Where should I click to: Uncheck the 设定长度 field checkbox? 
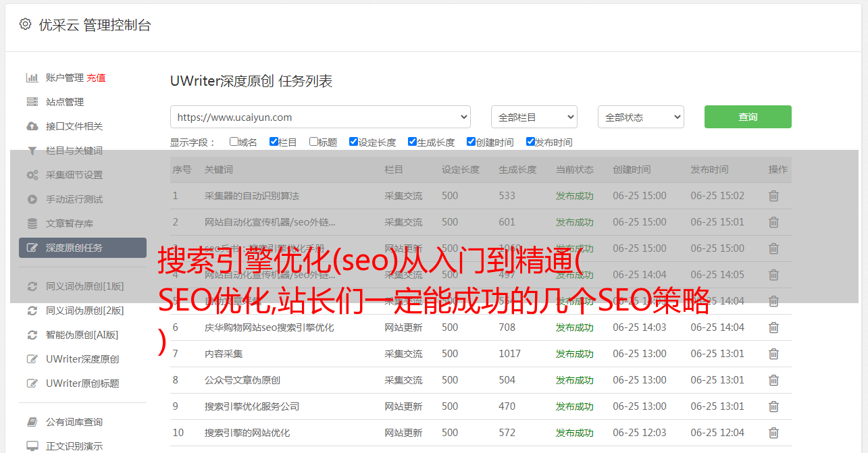[x=353, y=142]
